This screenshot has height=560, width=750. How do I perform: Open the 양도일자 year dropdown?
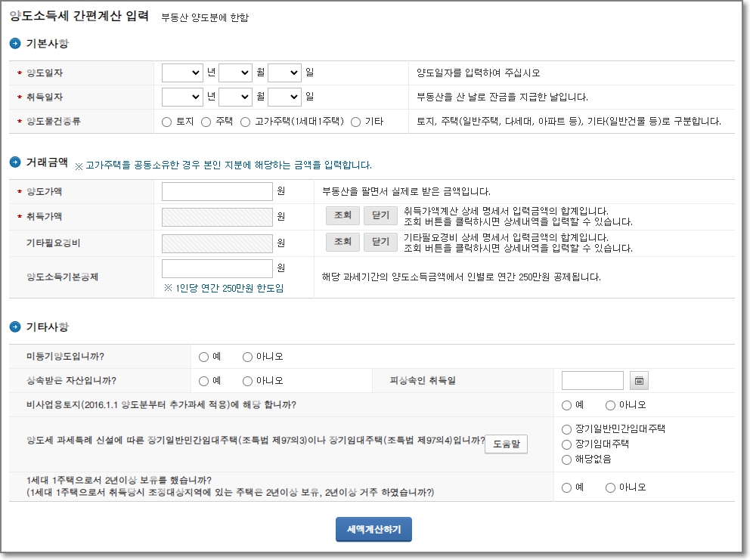(x=182, y=73)
